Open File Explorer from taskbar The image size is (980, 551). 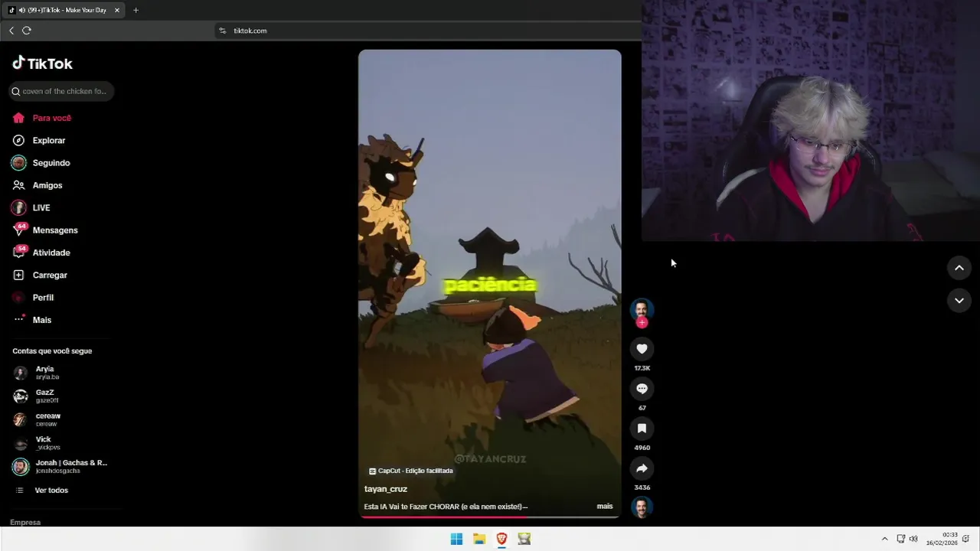[x=479, y=539]
